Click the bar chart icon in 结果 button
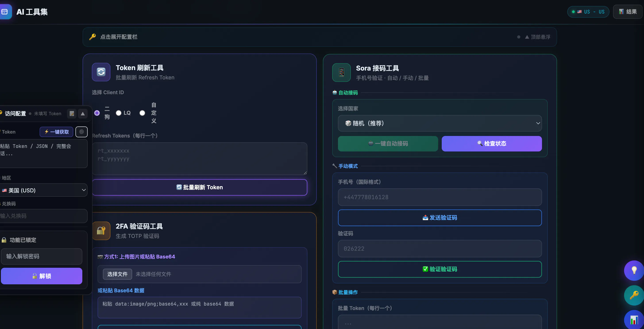Image resolution: width=644 pixels, height=329 pixels. tap(621, 11)
